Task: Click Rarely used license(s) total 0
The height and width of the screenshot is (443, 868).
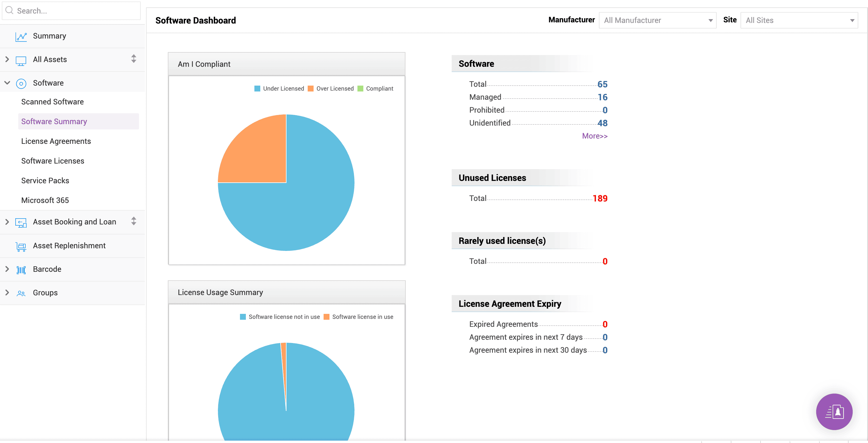Action: click(605, 261)
